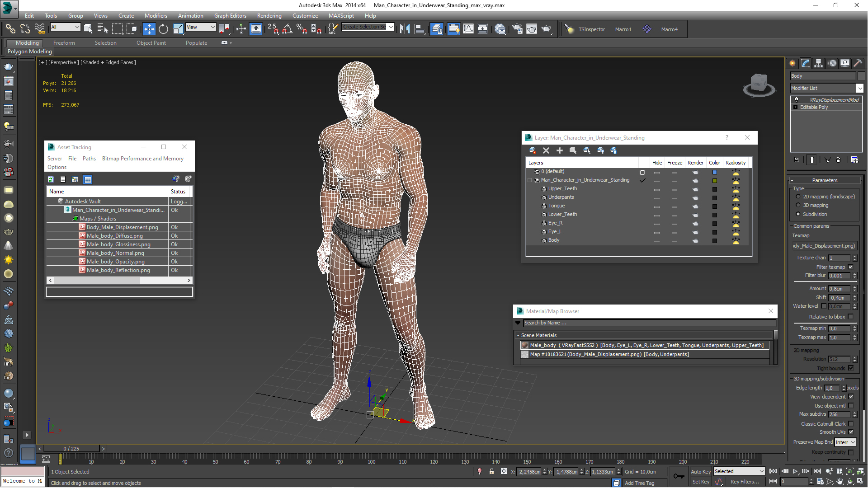Open the Create command panel tab
868x488 pixels.
[x=792, y=63]
